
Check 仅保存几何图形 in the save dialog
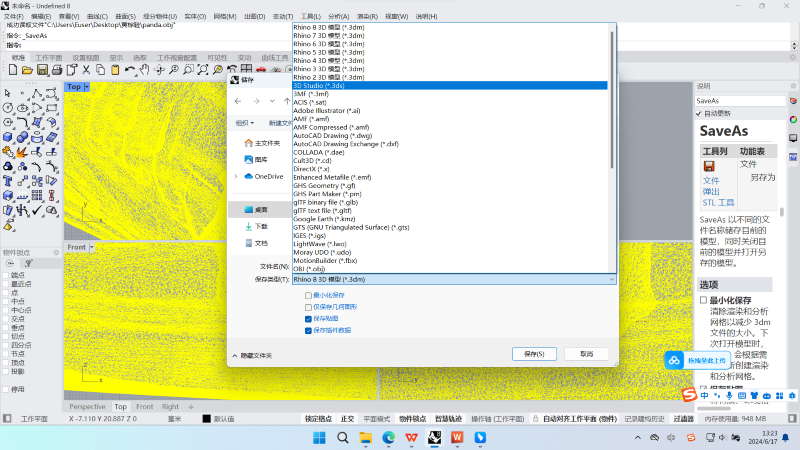(x=308, y=307)
